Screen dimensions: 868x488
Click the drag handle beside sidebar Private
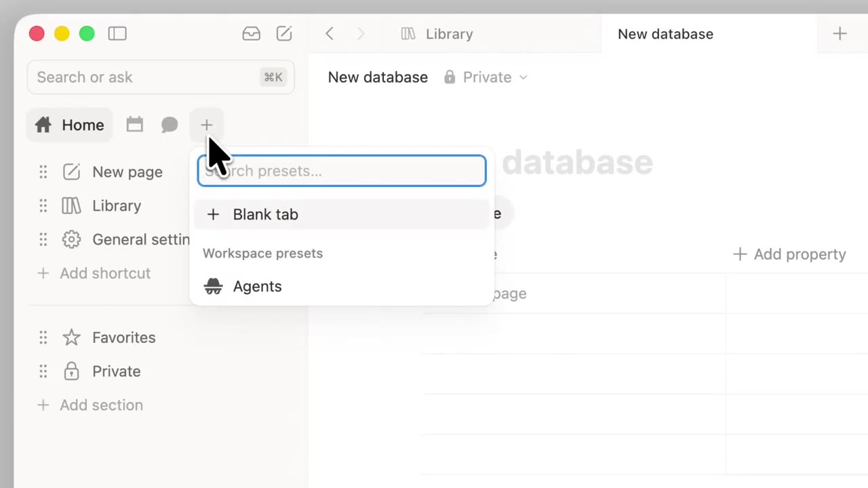point(43,371)
